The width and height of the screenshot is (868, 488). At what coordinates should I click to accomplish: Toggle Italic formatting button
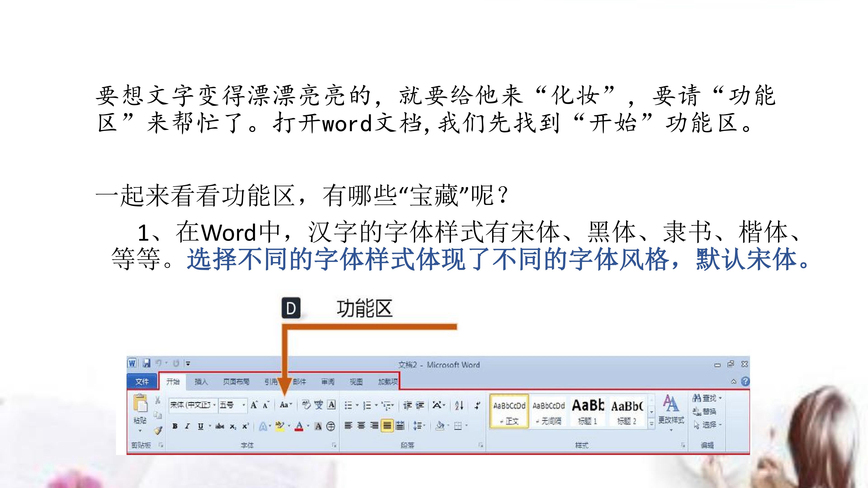click(187, 426)
